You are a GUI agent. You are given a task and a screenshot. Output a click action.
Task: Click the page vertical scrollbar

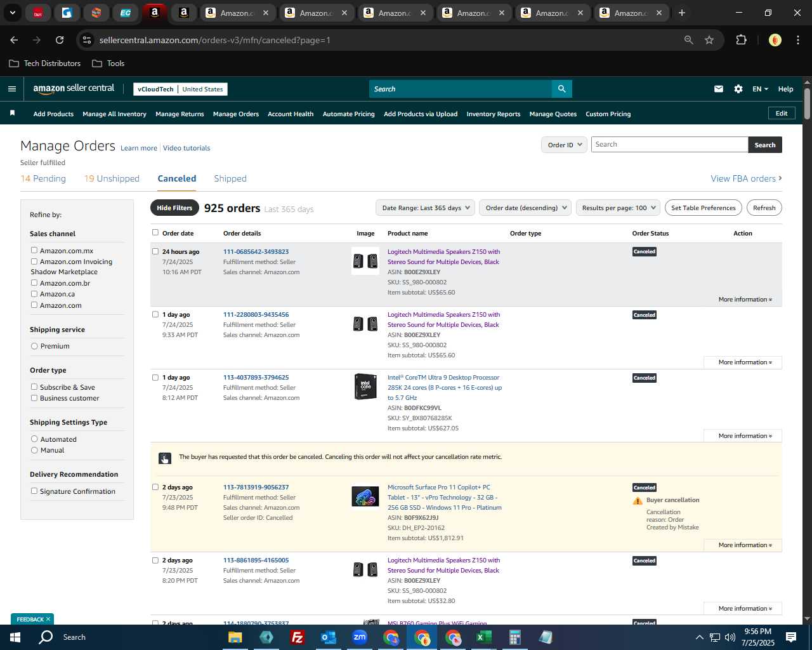[807, 103]
